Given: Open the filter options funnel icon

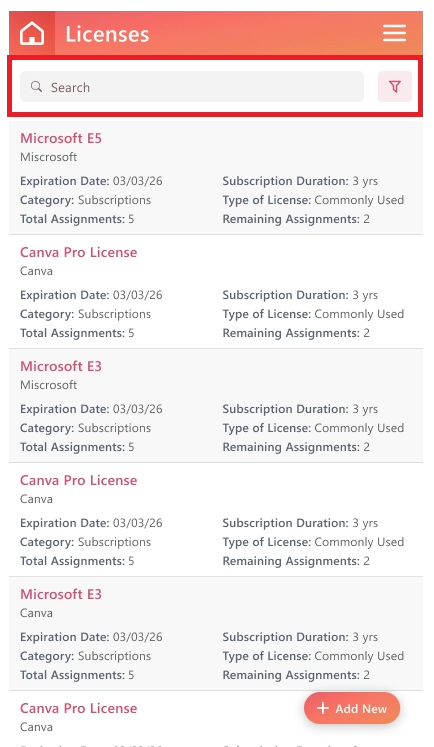Looking at the screenshot, I should click(x=394, y=87).
